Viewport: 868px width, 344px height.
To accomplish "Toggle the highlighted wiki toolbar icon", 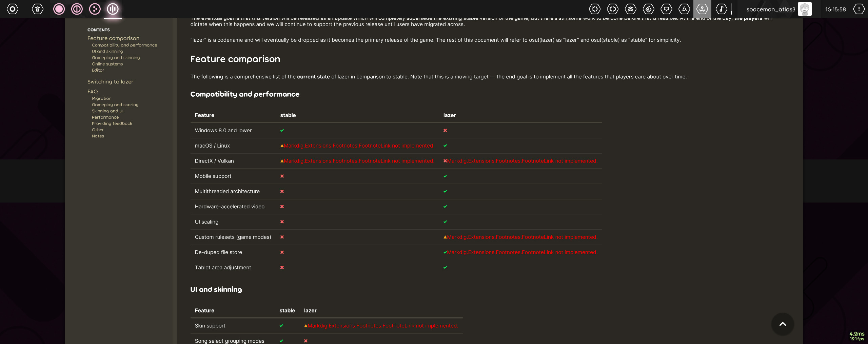I will 702,9.
